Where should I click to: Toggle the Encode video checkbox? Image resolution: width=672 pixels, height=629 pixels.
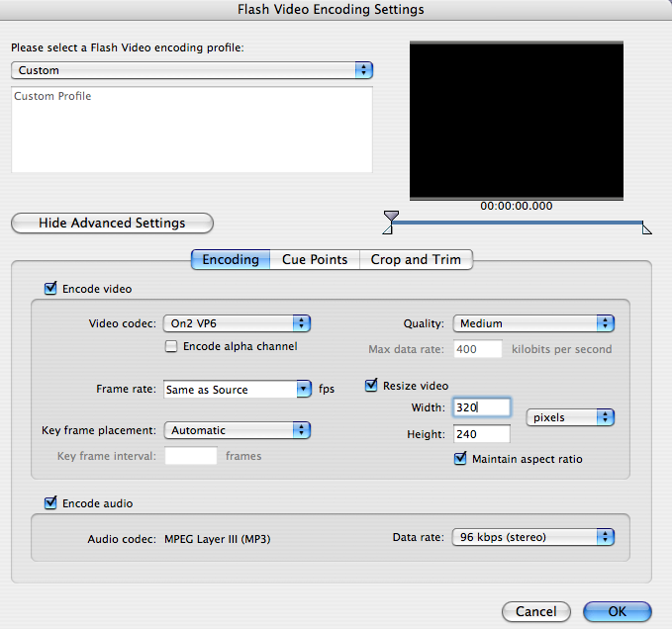coord(50,288)
